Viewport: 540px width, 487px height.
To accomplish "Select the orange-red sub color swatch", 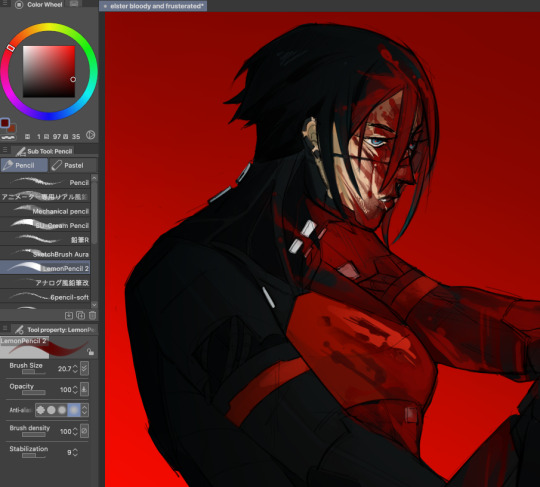I will [x=12, y=128].
